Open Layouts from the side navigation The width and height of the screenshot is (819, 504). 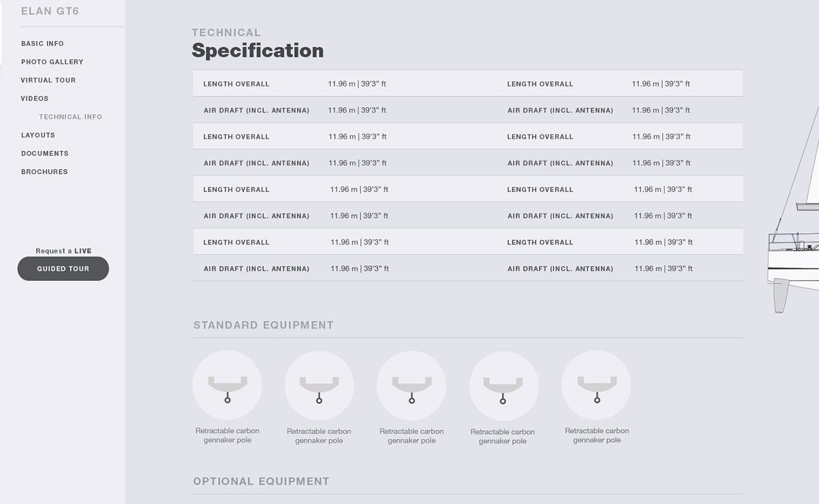click(x=38, y=135)
